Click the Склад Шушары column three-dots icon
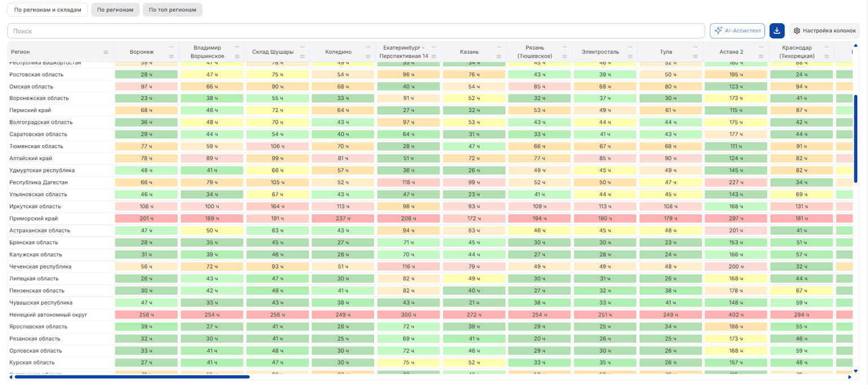868x385 pixels. pos(302,47)
